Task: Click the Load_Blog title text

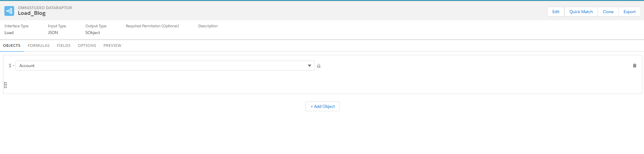Action: point(32,13)
